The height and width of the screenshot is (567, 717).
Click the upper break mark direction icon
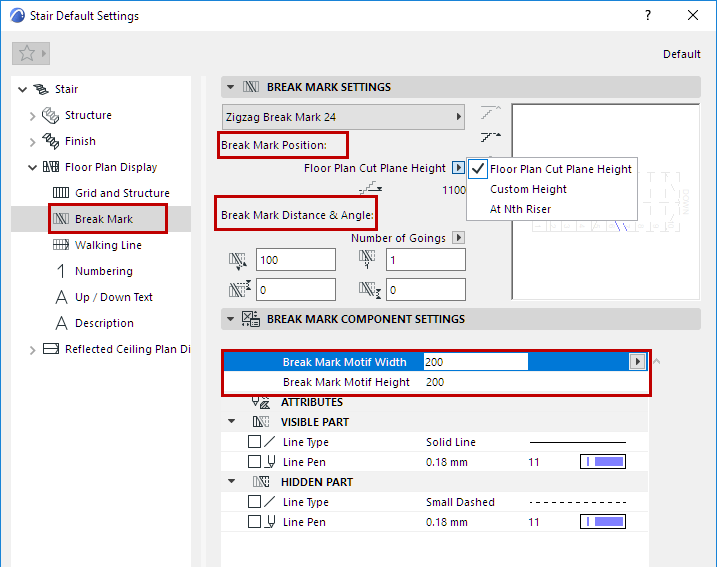click(x=491, y=112)
